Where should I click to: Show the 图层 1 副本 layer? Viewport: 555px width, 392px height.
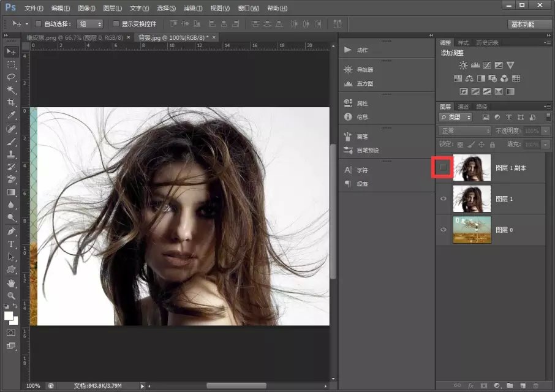click(444, 167)
